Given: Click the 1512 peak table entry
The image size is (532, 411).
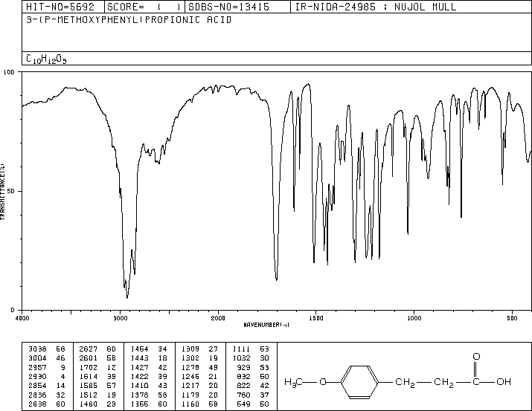Looking at the screenshot, I should [x=97, y=395].
